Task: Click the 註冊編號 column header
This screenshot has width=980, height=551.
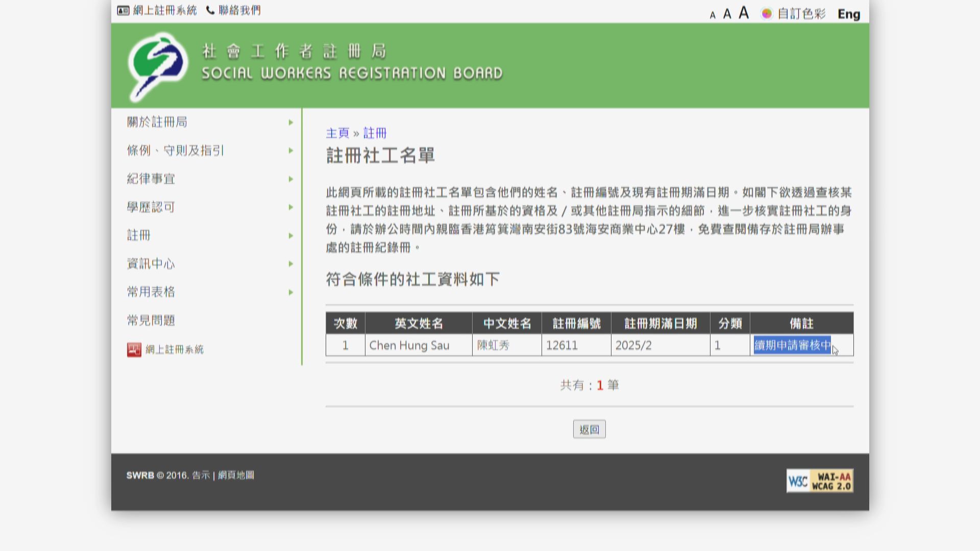Action: [x=576, y=323]
